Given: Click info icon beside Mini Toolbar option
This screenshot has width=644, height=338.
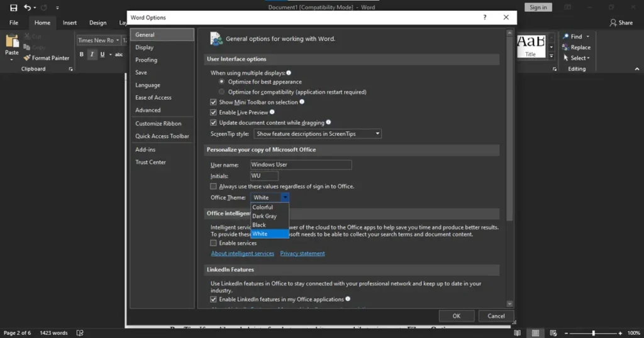Looking at the screenshot, I should (302, 102).
